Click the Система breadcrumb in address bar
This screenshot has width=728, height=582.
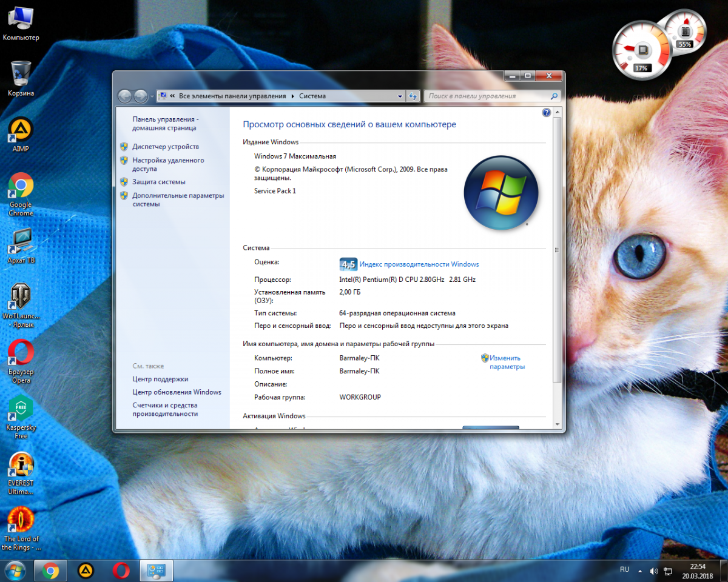pos(312,96)
